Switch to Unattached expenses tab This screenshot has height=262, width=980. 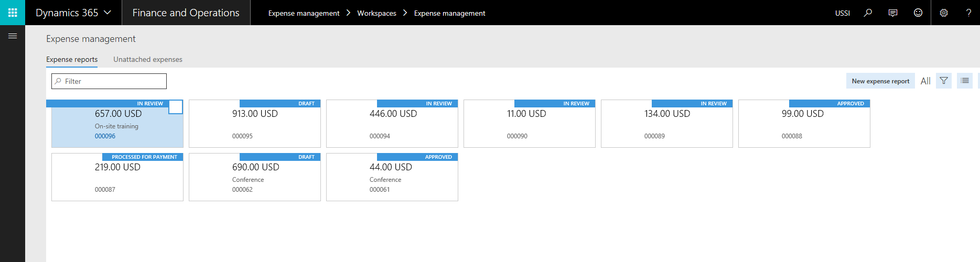[x=148, y=59]
